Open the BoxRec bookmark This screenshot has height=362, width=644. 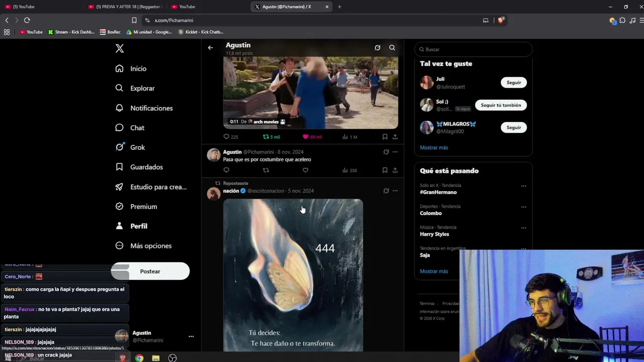point(110,32)
